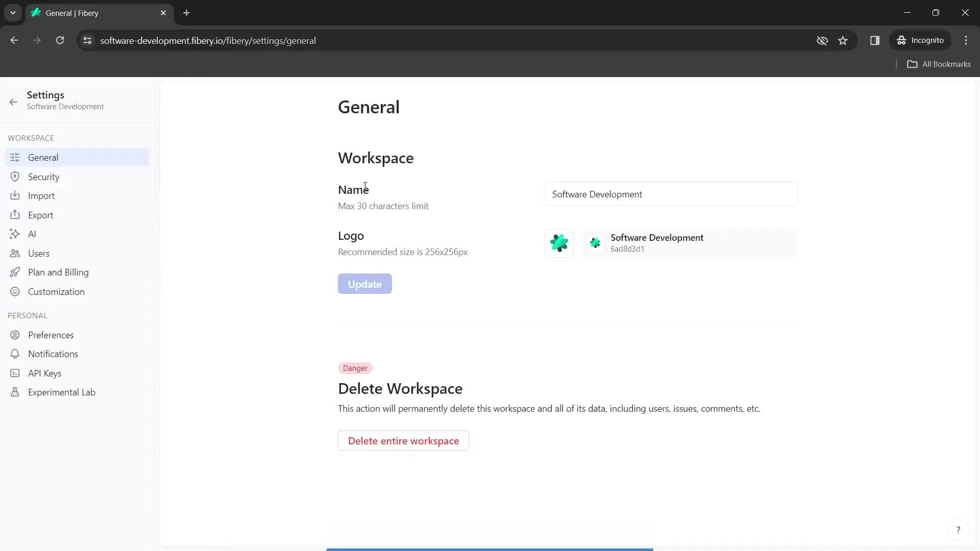Click the Delete Workspace heading
This screenshot has height=551, width=980.
click(400, 389)
